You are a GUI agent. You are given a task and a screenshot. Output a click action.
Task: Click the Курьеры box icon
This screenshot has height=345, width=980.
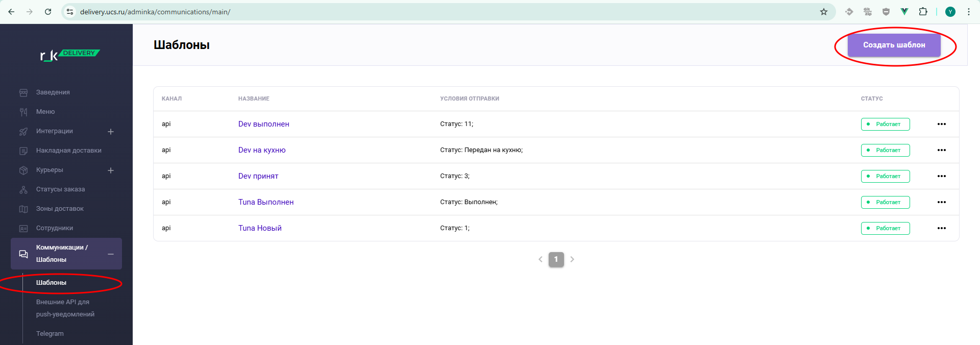point(23,170)
